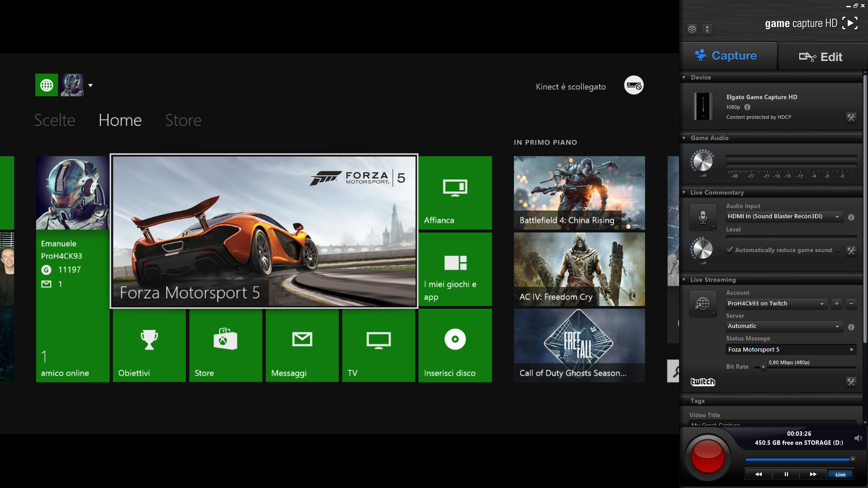
Task: Open the Messaggi envelope tile
Action: 302,346
